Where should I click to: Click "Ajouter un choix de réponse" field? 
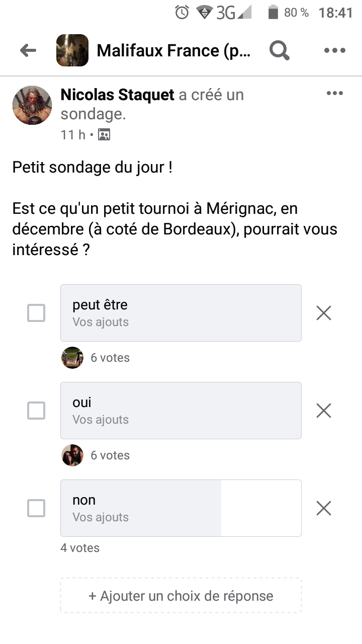coord(181,596)
